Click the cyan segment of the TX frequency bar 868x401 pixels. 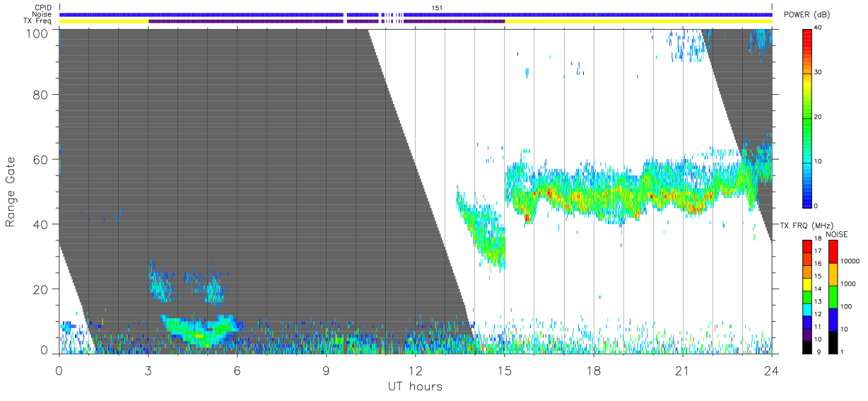[807, 308]
